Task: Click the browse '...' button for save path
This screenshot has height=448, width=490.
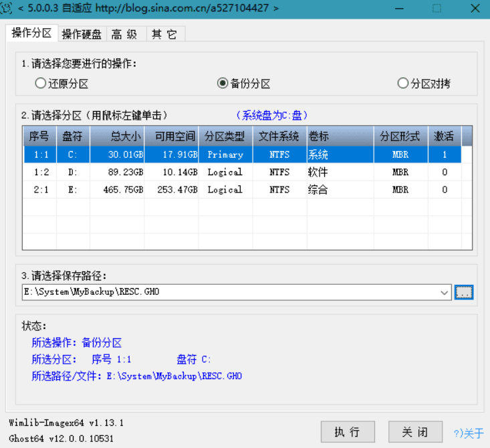Action: click(x=464, y=292)
